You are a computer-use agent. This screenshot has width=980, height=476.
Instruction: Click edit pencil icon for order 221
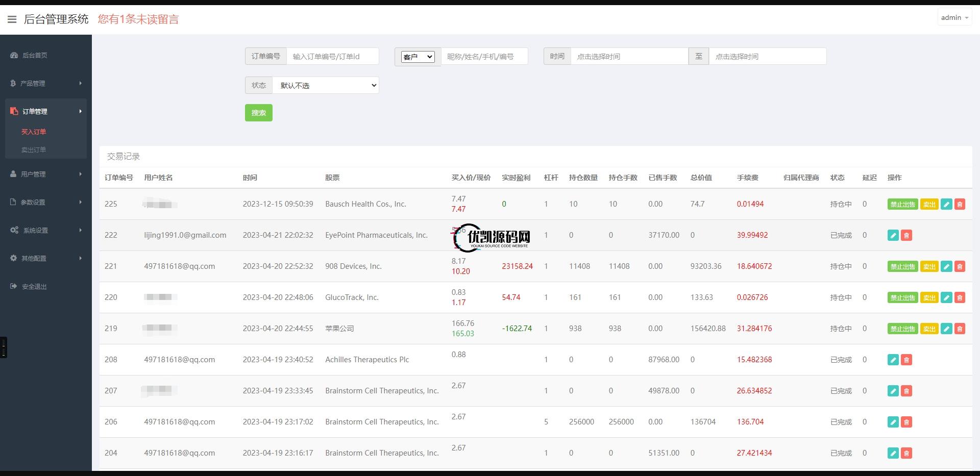(x=946, y=266)
